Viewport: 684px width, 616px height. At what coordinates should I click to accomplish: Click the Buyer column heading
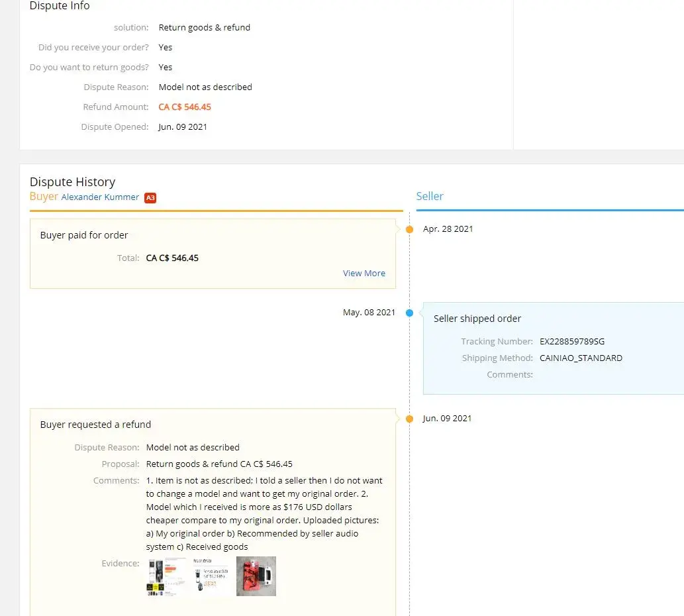point(44,196)
